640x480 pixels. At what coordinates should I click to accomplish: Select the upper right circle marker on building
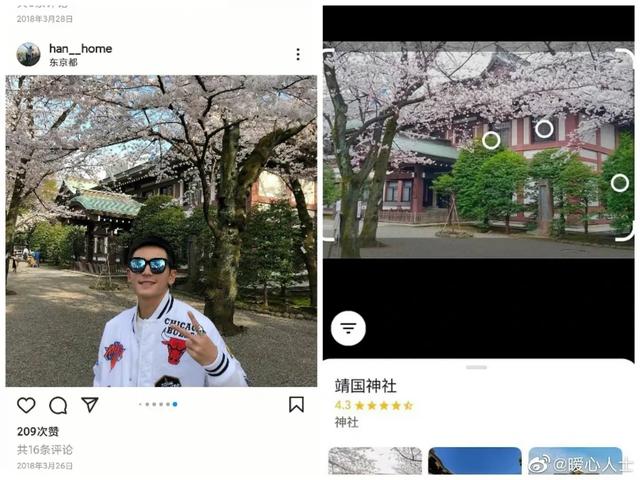pos(544,129)
